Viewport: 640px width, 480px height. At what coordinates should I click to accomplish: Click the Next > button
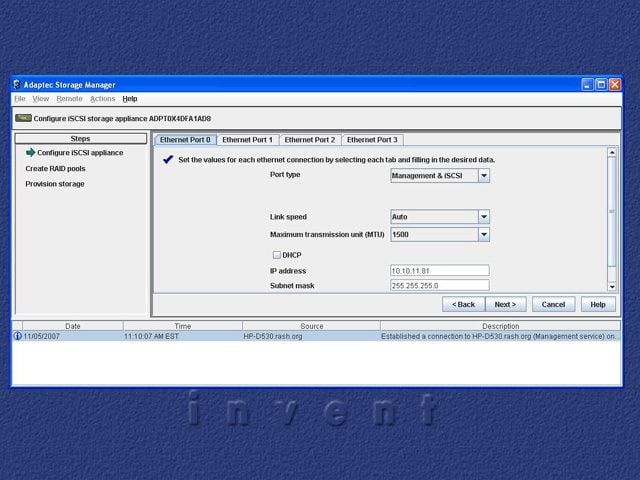[x=505, y=304]
